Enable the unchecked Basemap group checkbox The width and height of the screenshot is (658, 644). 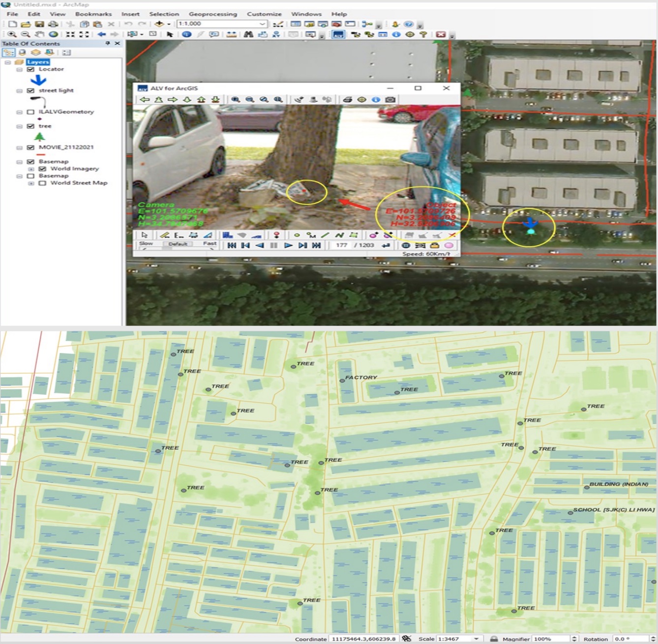(x=30, y=176)
